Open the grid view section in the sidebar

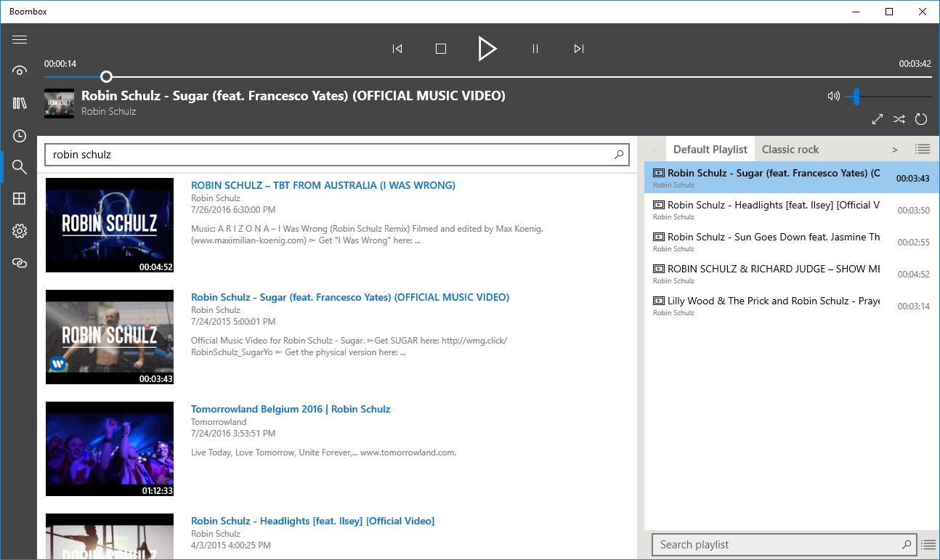click(x=19, y=199)
